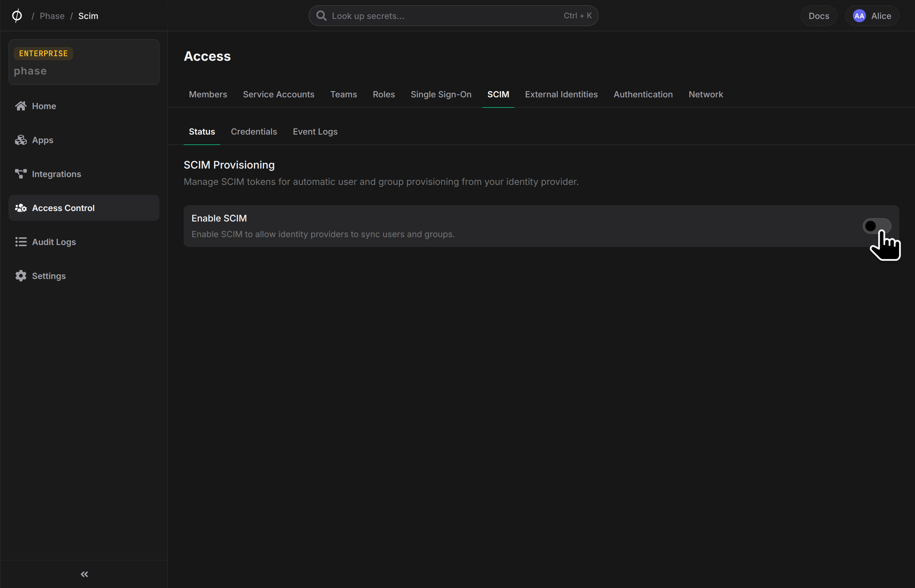Click the Access Control users icon
This screenshot has width=915, height=588.
[21, 208]
